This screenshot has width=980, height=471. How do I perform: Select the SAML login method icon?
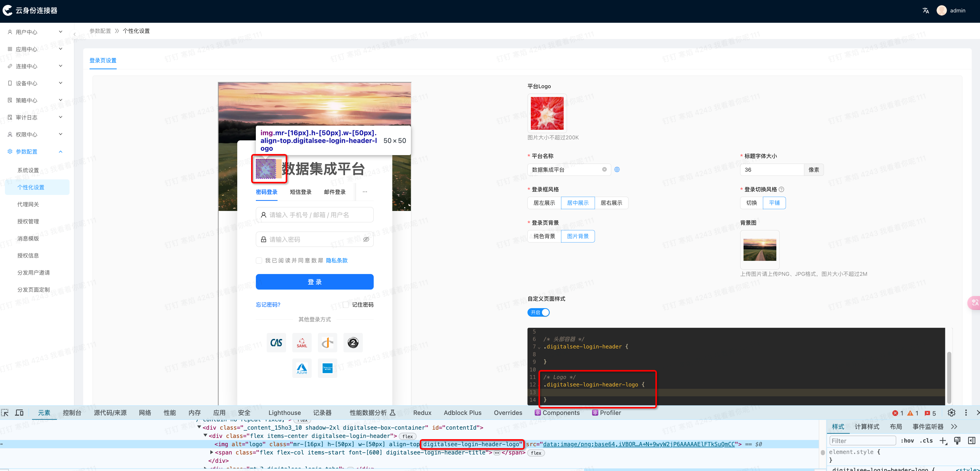coord(302,343)
